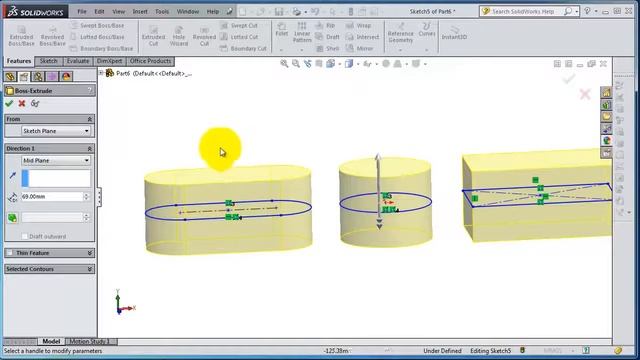
Task: Enable Thin Feature checkbox
Action: point(10,253)
